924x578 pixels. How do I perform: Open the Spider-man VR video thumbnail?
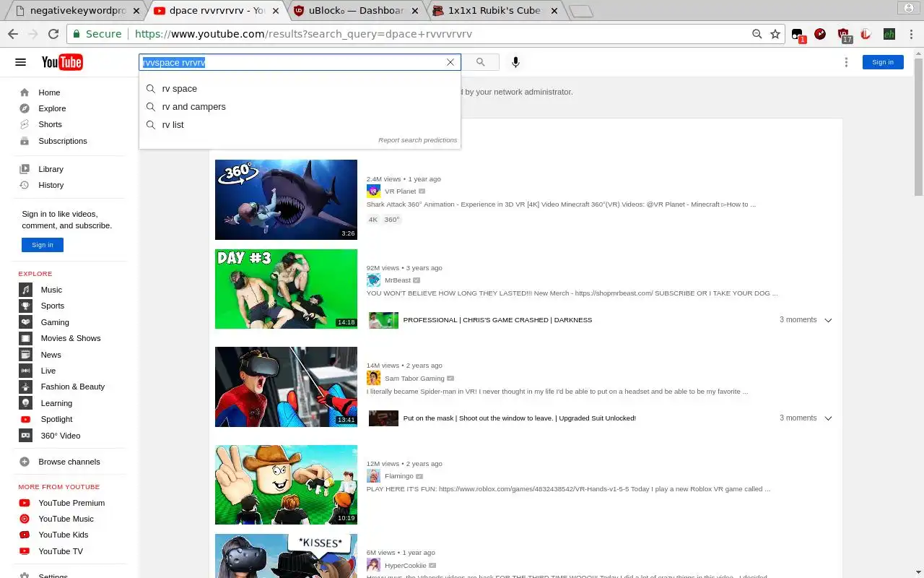pyautogui.click(x=286, y=387)
